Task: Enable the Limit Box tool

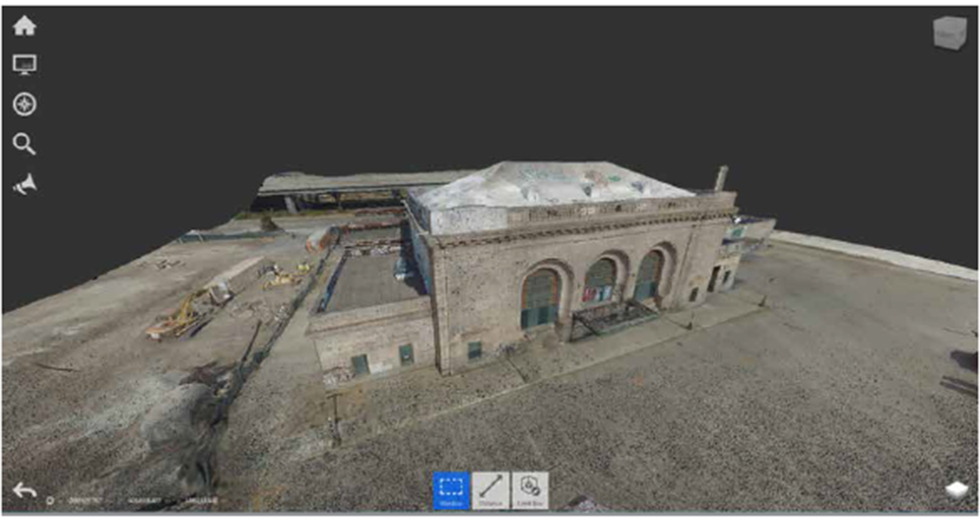Action: tap(530, 490)
